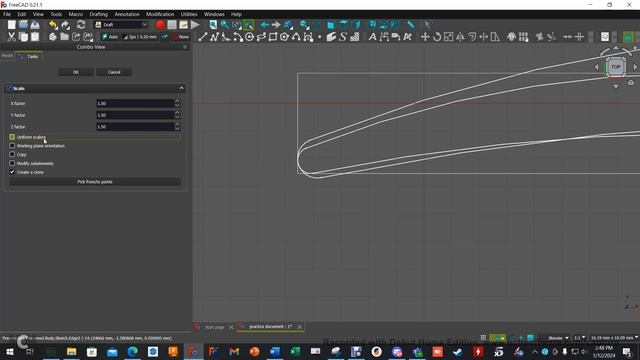Enable Working plane orientation checkbox

(12, 146)
